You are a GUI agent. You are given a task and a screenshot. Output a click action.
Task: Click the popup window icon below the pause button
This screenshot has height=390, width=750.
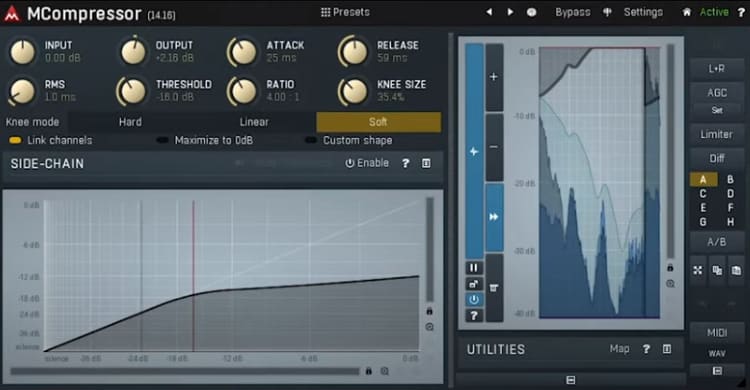pos(474,284)
